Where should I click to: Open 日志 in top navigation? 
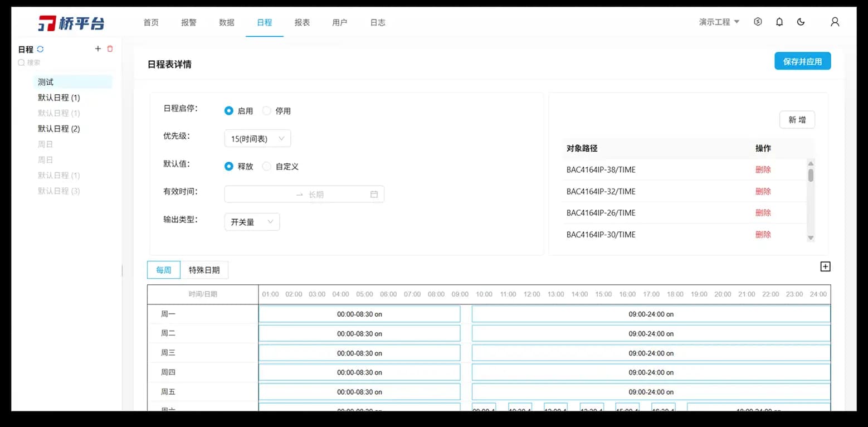(378, 22)
